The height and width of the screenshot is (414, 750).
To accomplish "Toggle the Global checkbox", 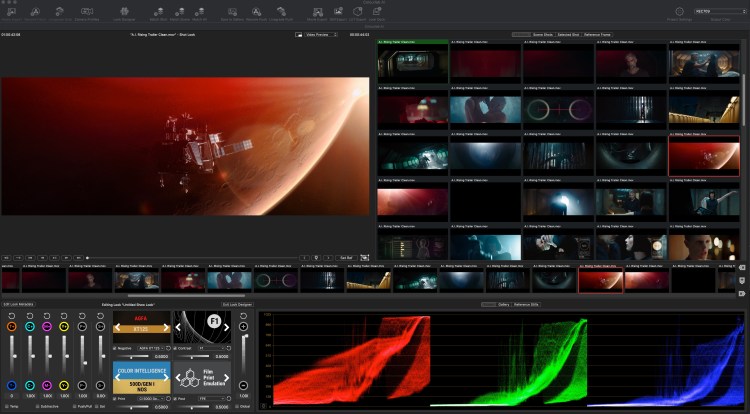I will [x=237, y=406].
